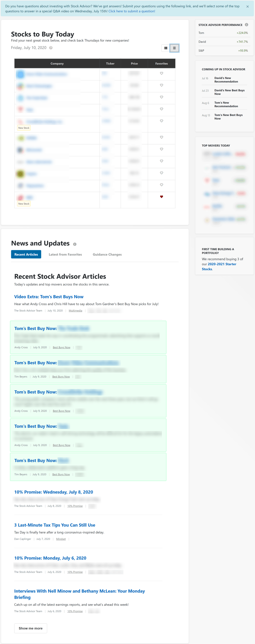The image size is (255, 644).
Task: Sort table by Ticker column header
Action: (110, 63)
